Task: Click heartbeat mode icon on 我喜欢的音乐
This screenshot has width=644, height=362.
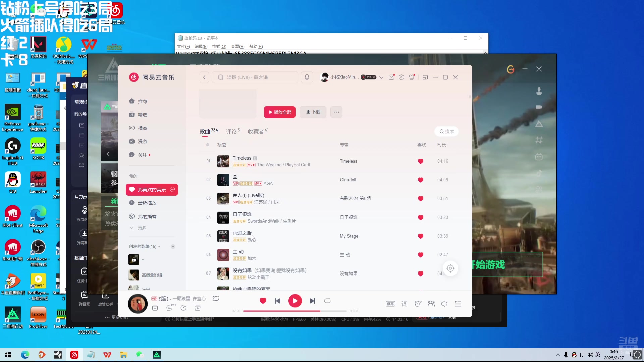Action: tap(172, 190)
